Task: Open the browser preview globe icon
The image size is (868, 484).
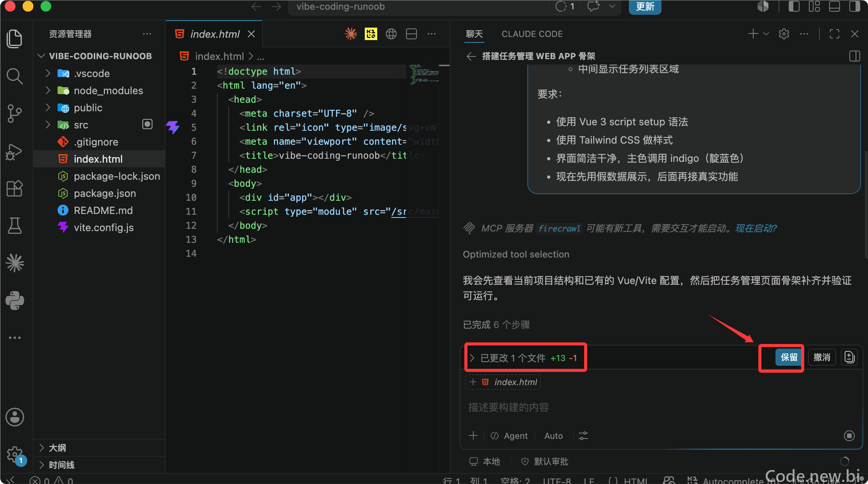Action: [x=391, y=34]
